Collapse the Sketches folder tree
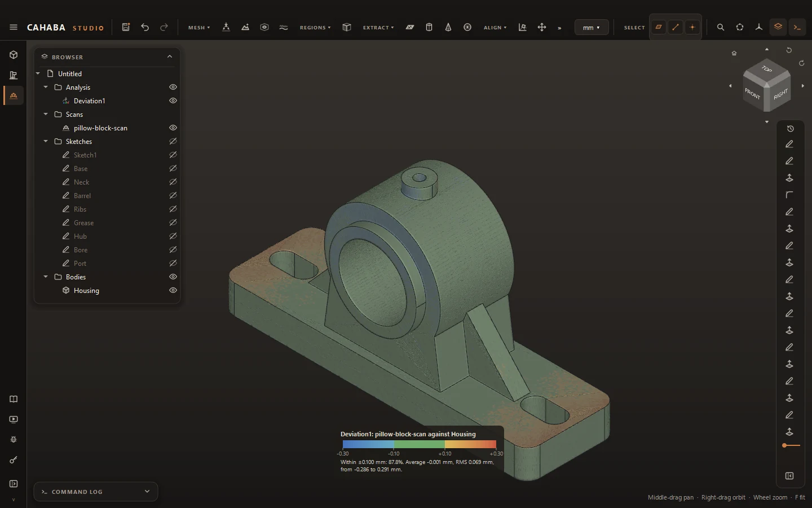Viewport: 812px width, 508px height. tap(46, 141)
